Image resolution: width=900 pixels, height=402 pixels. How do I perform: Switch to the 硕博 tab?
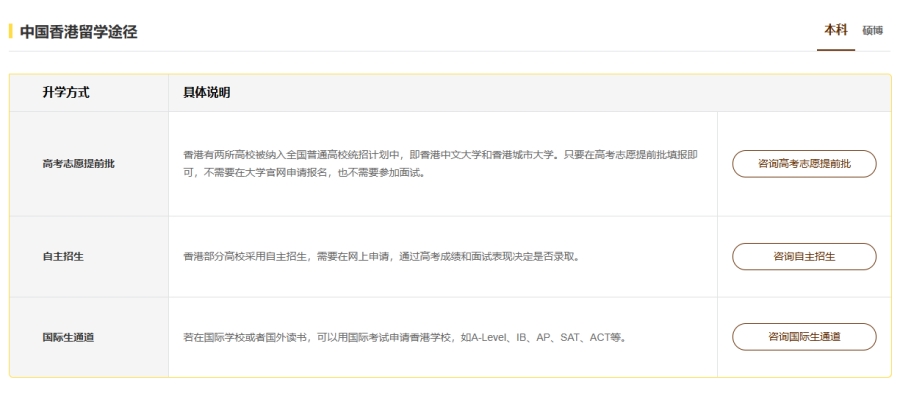[874, 31]
